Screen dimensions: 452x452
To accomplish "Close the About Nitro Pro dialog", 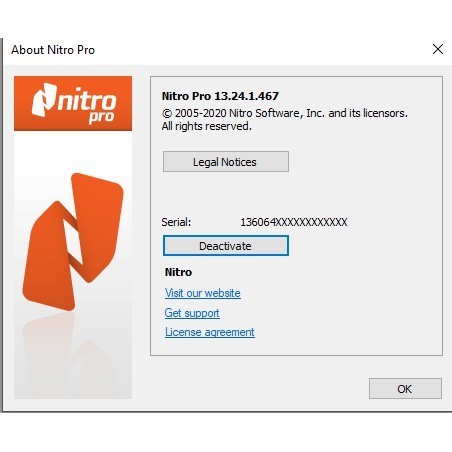I will tap(438, 49).
